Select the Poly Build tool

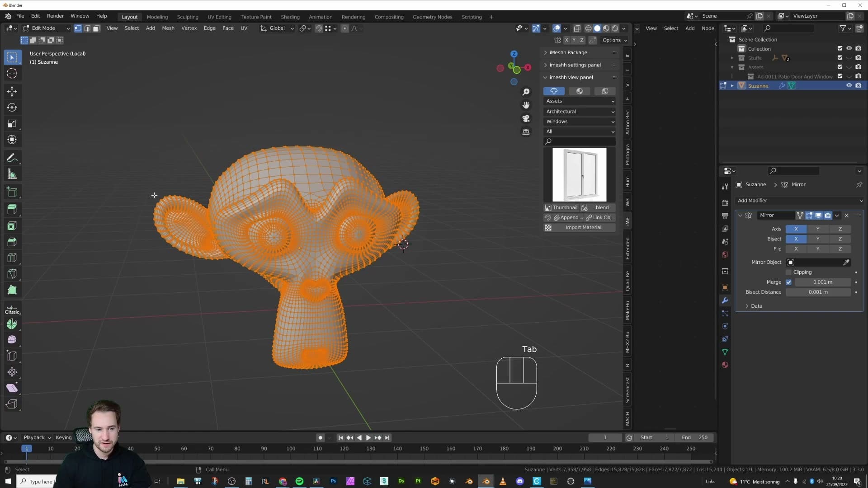tap(12, 290)
